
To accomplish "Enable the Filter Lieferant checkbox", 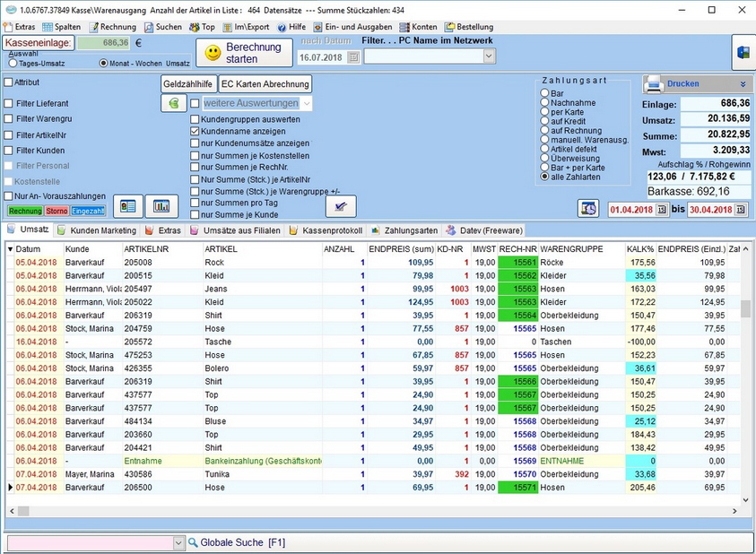I will [x=9, y=104].
